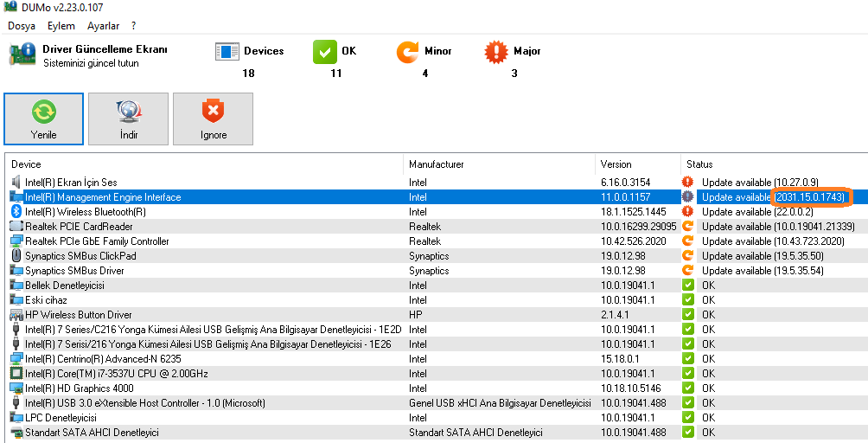
Task: Open the Dosya menu
Action: [x=22, y=26]
